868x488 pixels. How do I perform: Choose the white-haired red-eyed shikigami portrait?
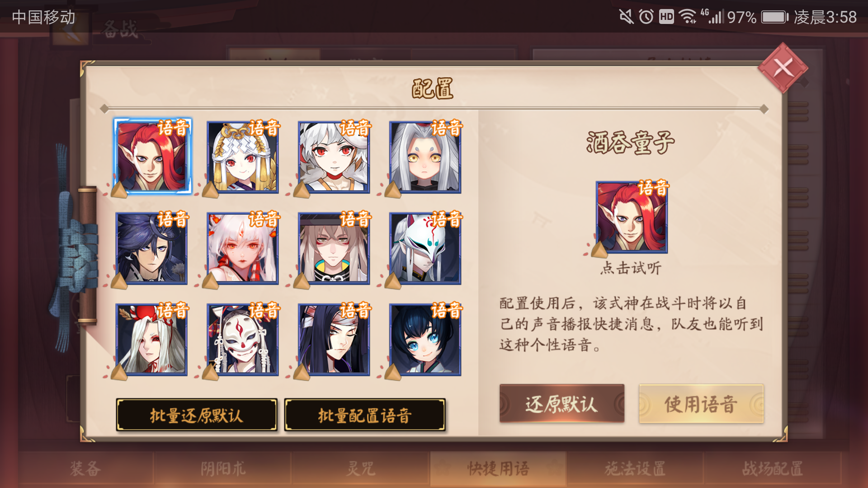(334, 157)
